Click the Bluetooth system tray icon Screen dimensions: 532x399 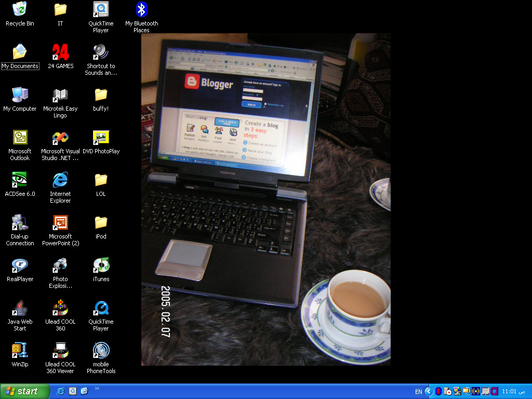[438, 392]
